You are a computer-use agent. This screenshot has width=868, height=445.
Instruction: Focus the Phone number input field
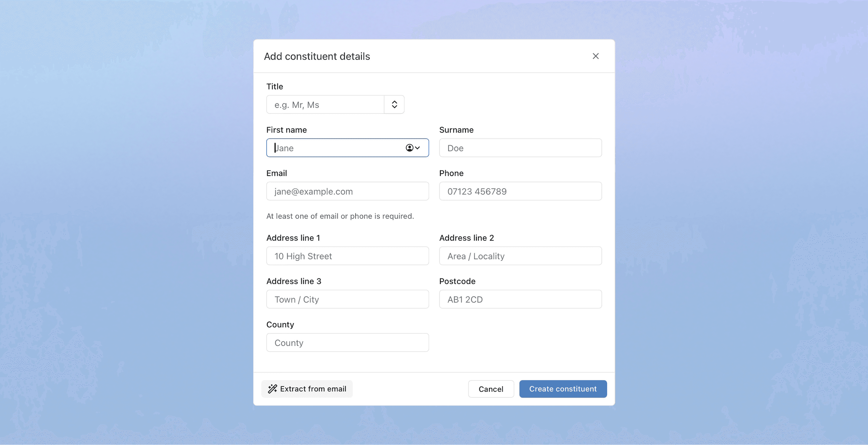click(x=520, y=191)
